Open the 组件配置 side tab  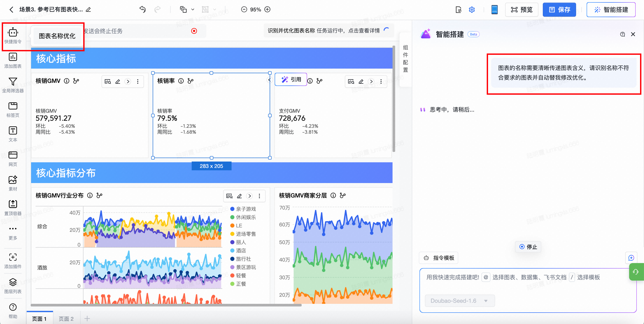point(405,59)
